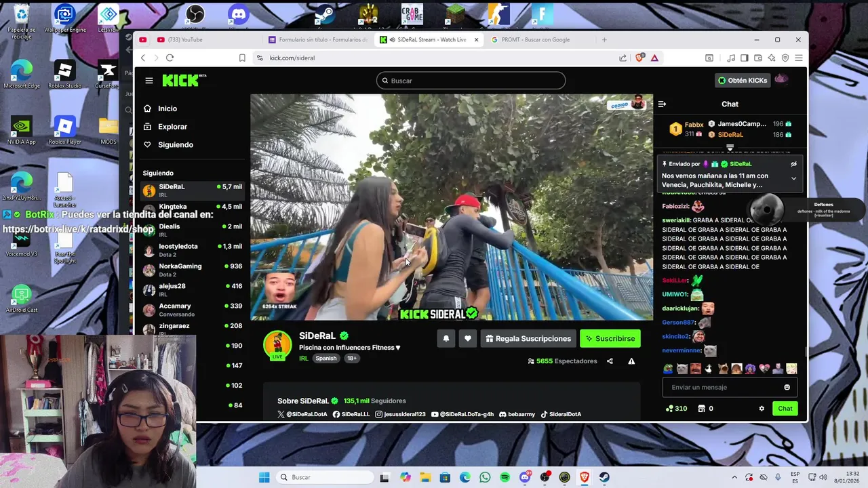
Task: Open Brave playlist music note icon
Action: click(x=731, y=58)
